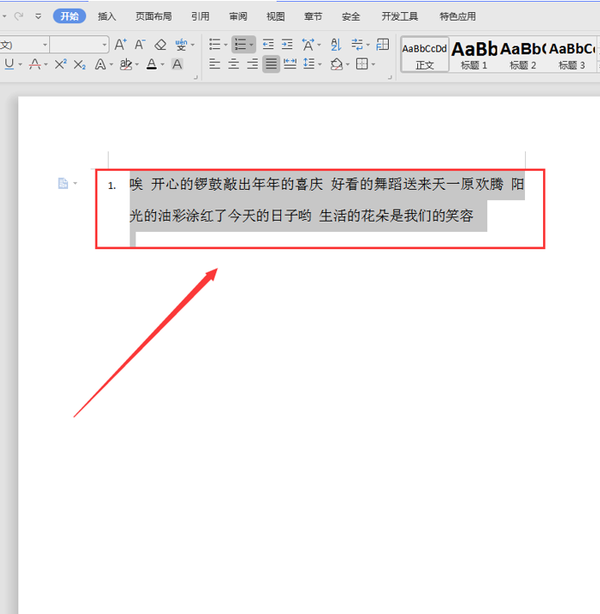Toggle character shading button
Image resolution: width=600 pixels, height=614 pixels.
177,64
